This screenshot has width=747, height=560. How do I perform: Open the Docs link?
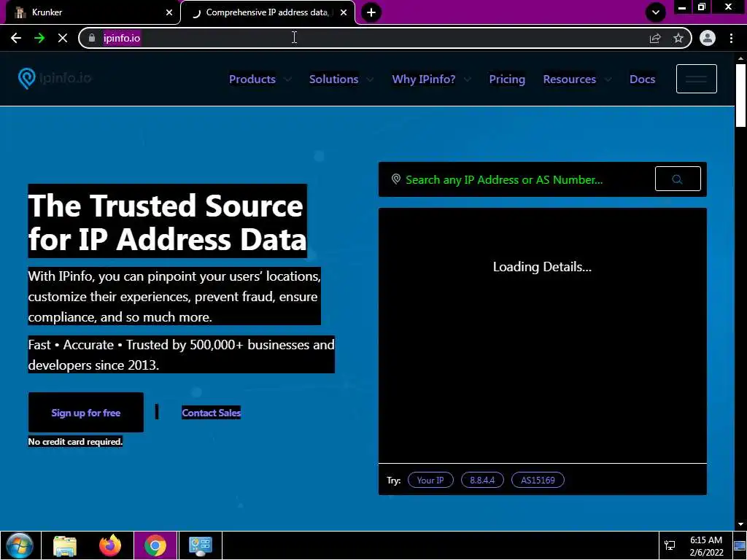[x=642, y=79]
